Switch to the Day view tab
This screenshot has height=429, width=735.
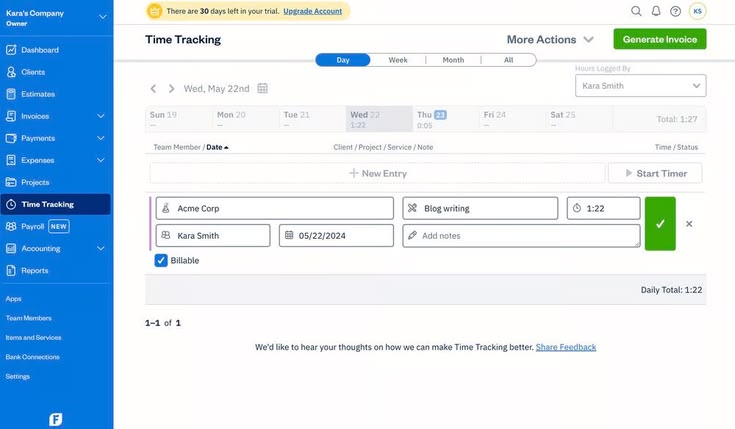343,60
